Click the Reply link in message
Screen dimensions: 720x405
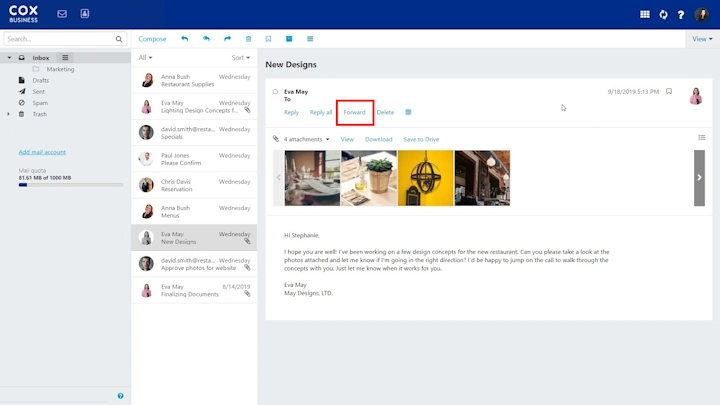[x=291, y=112]
